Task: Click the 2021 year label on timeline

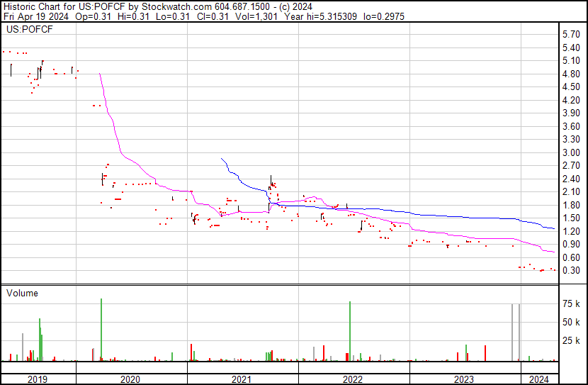Action: [x=242, y=379]
